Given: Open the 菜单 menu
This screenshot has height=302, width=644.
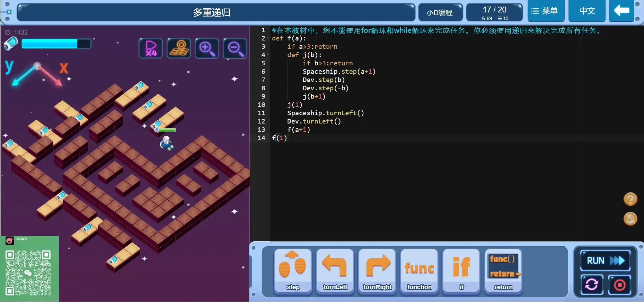Looking at the screenshot, I should [546, 11].
